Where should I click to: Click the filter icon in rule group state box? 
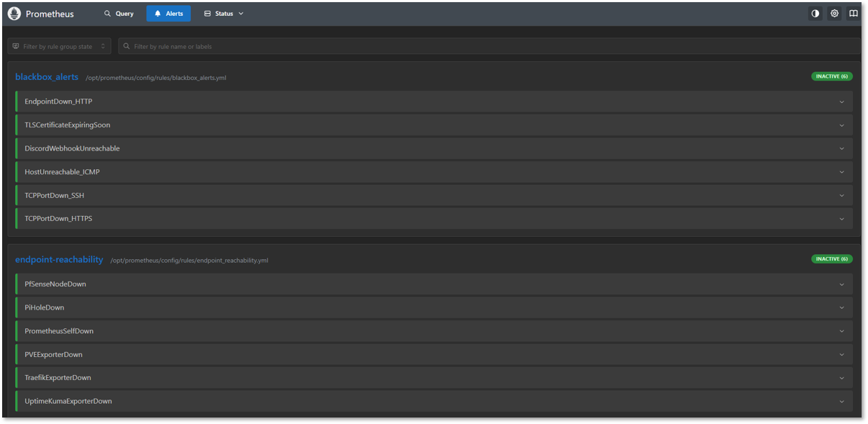pos(15,45)
